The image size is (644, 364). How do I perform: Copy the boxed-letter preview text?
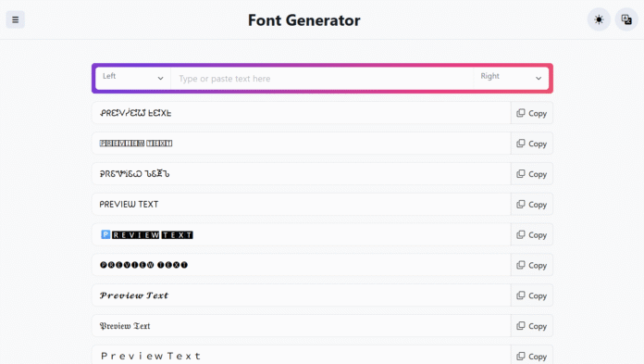[x=531, y=144]
